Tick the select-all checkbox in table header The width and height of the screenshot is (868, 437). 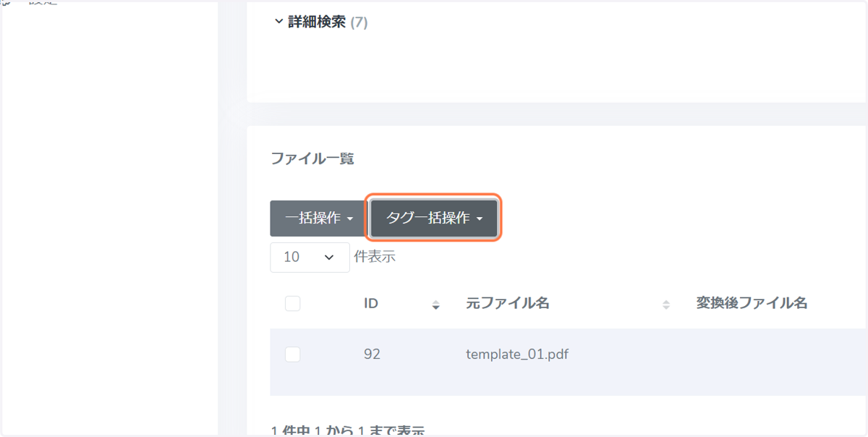[x=292, y=304]
